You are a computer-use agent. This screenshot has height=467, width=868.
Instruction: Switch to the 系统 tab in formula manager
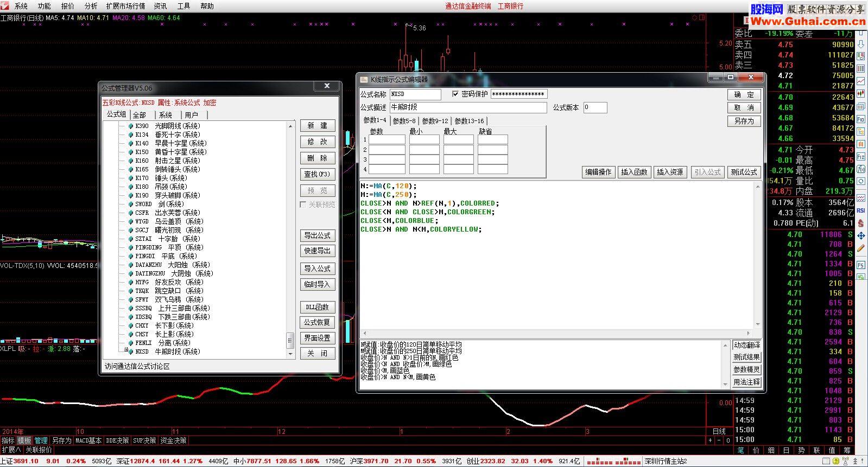pos(169,115)
